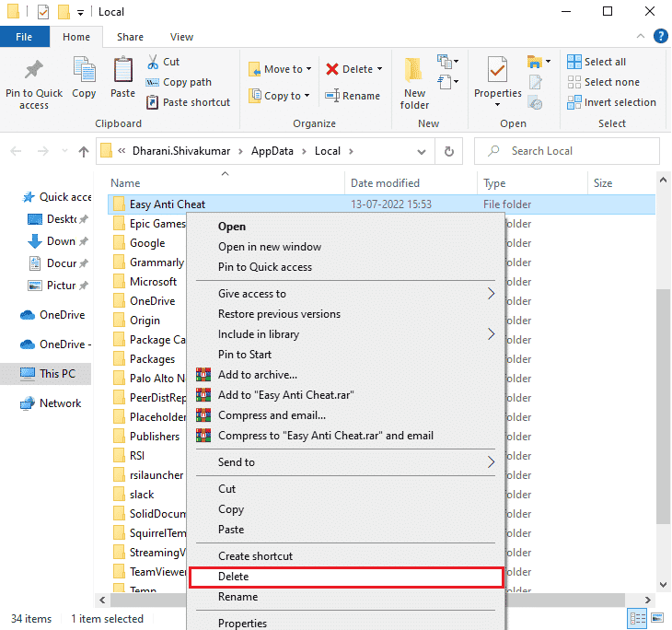Viewport: 672px width, 630px height.
Task: Click the Forward navigation arrow
Action: tap(43, 151)
